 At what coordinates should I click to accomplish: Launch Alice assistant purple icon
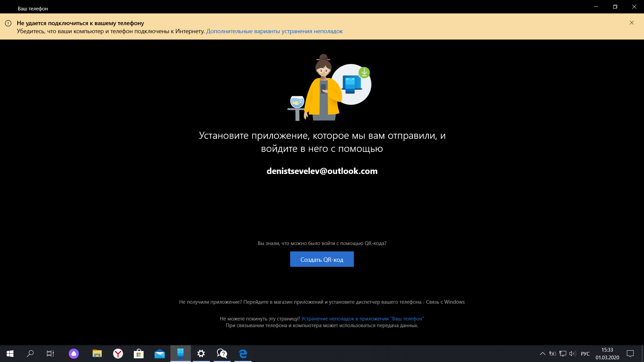(74, 354)
